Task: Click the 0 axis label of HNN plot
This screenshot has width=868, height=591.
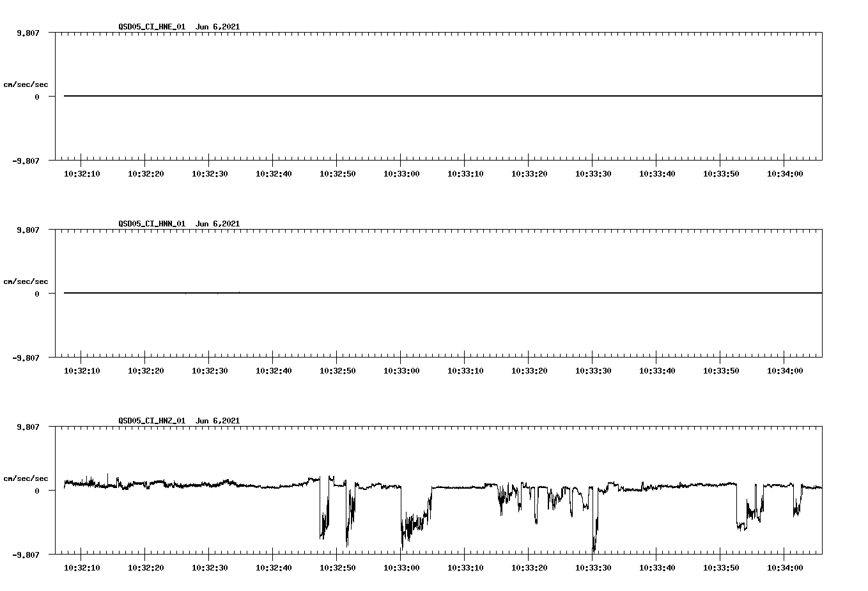Action: pyautogui.click(x=37, y=294)
